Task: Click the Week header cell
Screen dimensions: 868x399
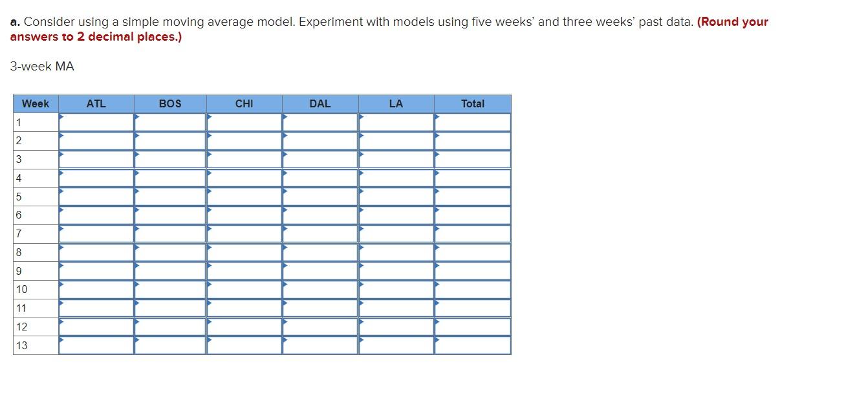Action: click(x=36, y=103)
